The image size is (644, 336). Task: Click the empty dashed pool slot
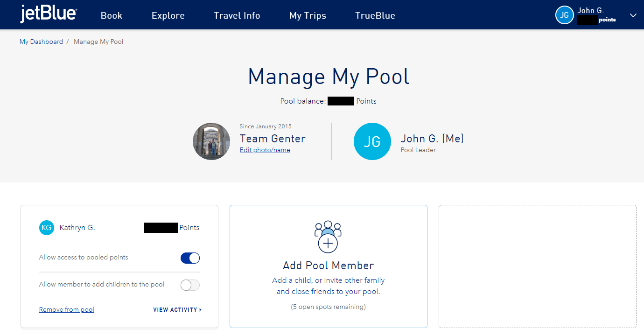pos(537,266)
